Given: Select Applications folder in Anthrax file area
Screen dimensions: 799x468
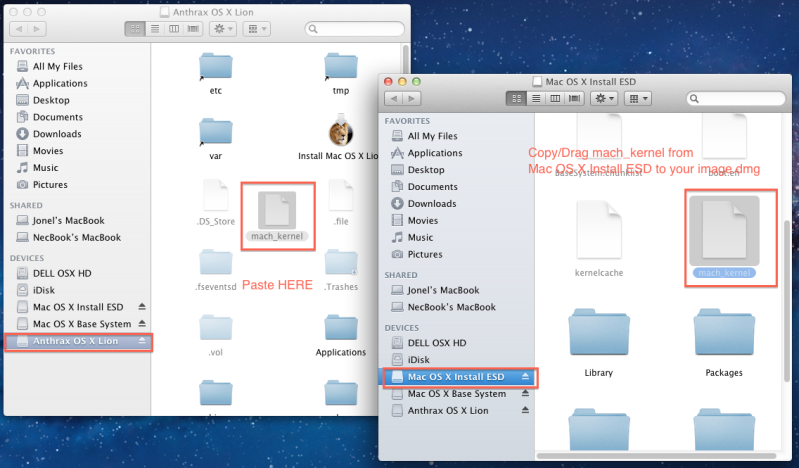Looking at the screenshot, I should pyautogui.click(x=341, y=335).
